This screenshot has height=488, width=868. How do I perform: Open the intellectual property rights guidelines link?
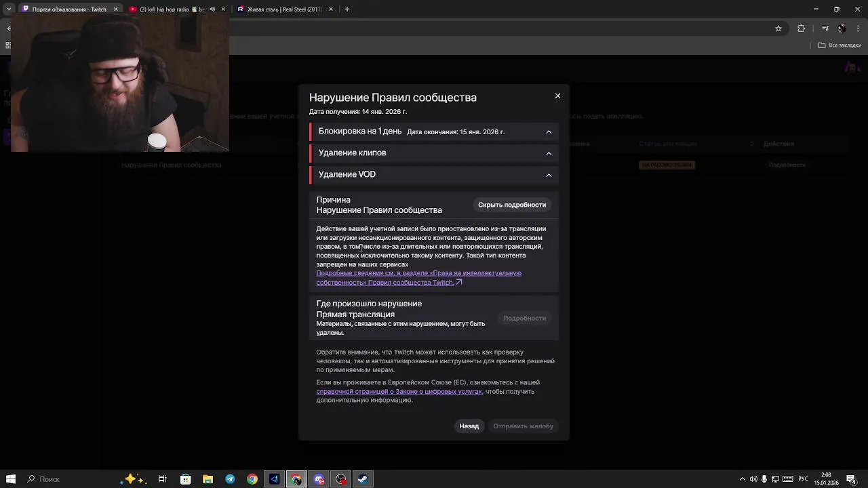tap(418, 278)
